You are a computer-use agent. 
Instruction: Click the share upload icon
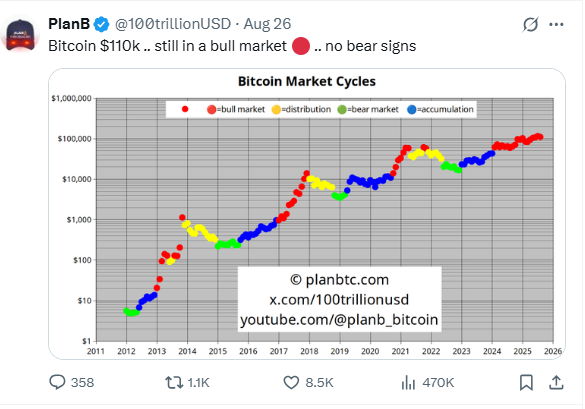click(x=556, y=383)
